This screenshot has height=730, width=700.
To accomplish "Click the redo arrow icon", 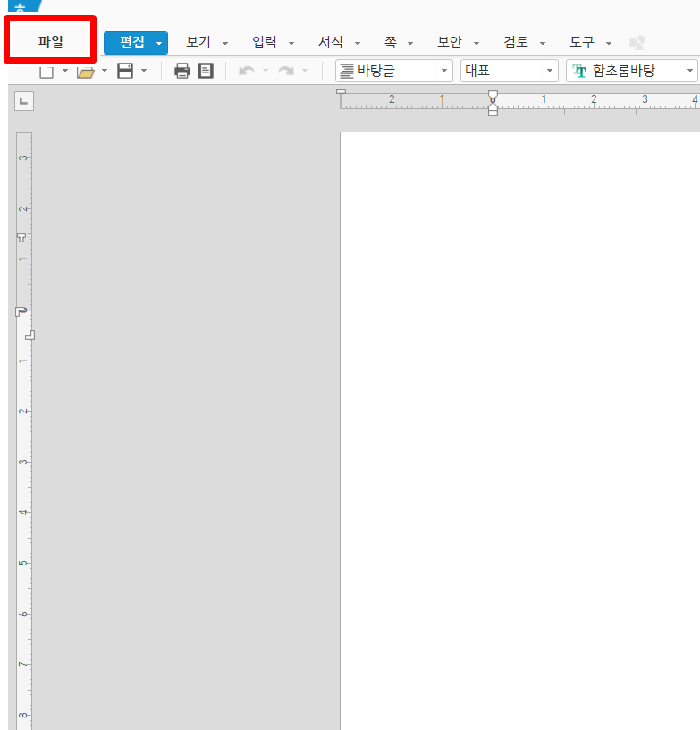I will pos(286,71).
